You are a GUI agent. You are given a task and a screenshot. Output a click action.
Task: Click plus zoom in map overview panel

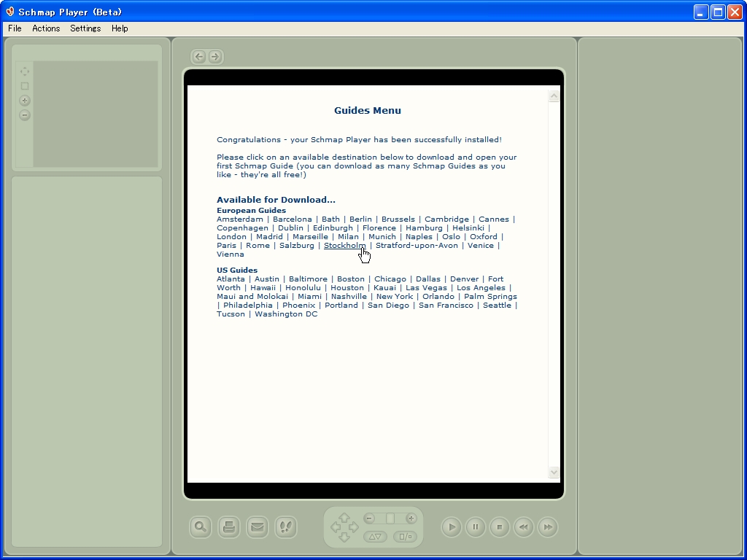tap(25, 101)
